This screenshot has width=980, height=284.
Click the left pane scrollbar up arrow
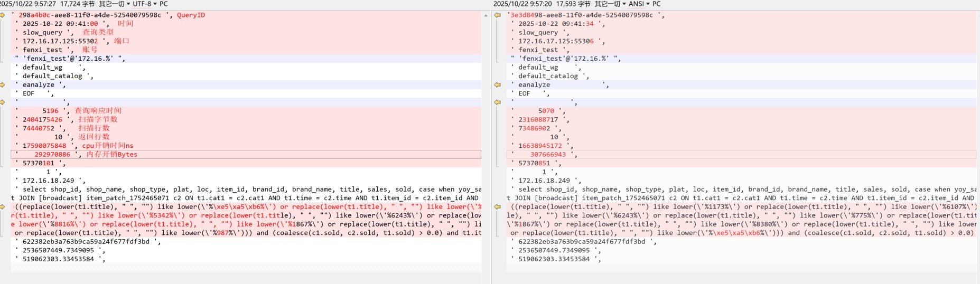486,15
